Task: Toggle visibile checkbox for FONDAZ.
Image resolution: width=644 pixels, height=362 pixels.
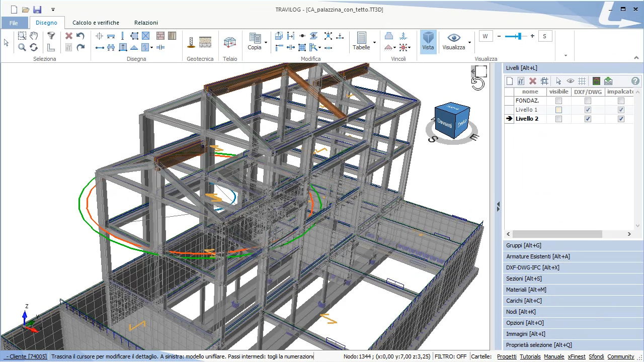Action: point(558,101)
